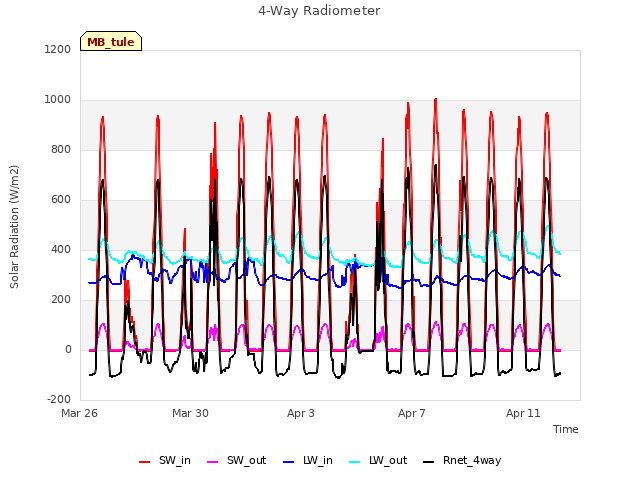Click the blue LW_in legend color marker
Viewport: 640px width, 480px height.
[289, 462]
